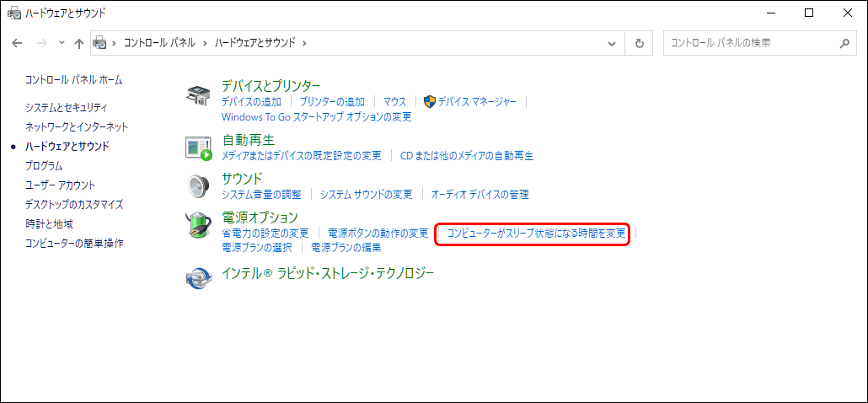Screen dimensions: 868x403
Task: Maximize the ハードウェアとサウンド window
Action: (x=809, y=13)
